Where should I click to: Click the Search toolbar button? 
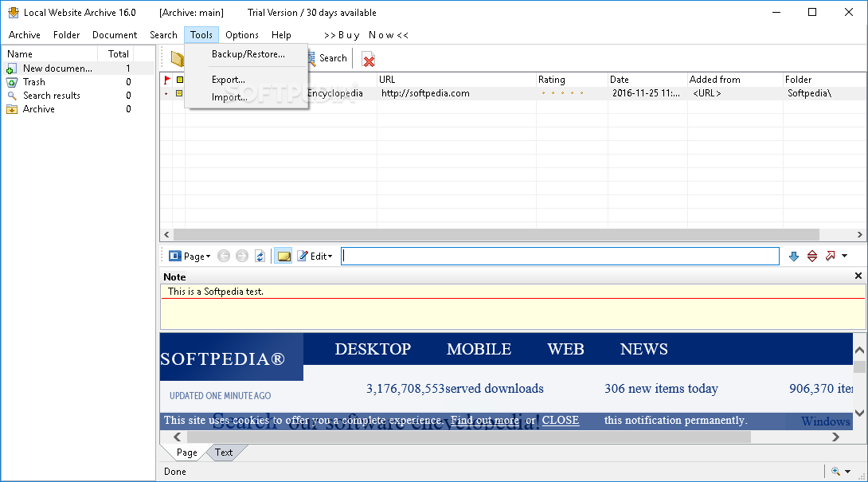coord(328,58)
